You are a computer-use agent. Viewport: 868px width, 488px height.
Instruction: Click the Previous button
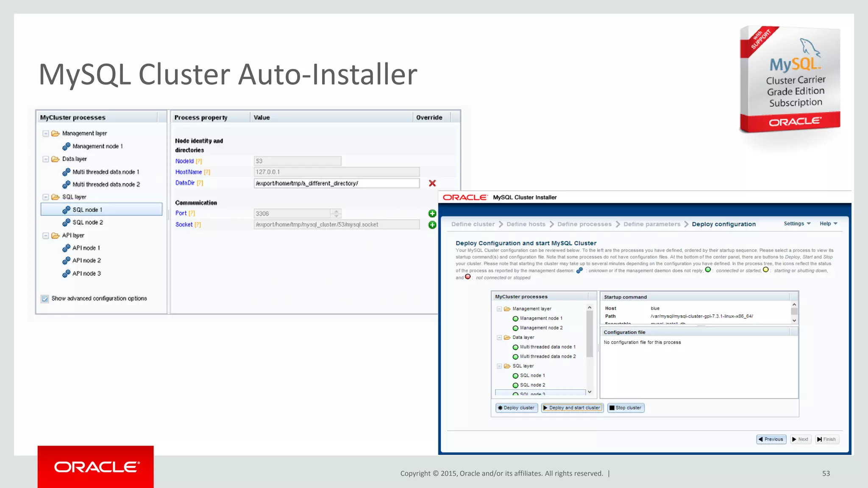point(771,439)
